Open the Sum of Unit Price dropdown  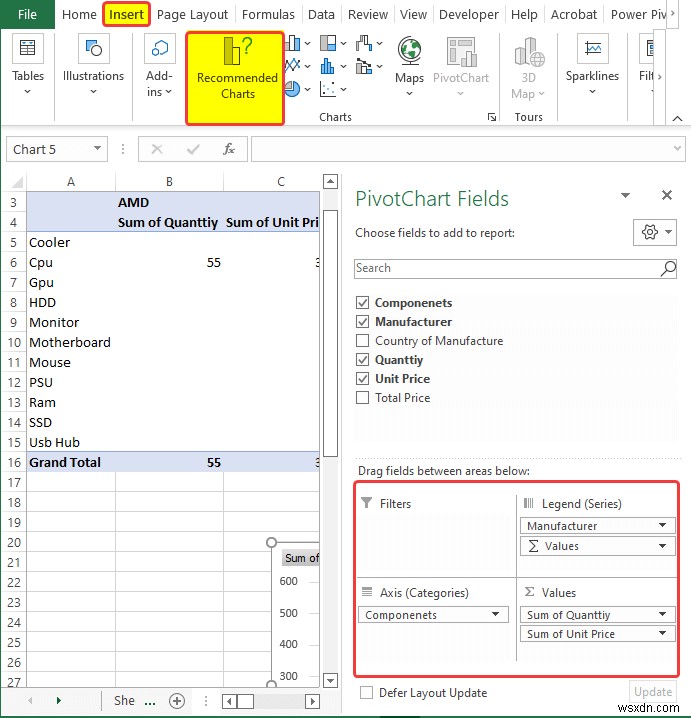[x=662, y=633]
